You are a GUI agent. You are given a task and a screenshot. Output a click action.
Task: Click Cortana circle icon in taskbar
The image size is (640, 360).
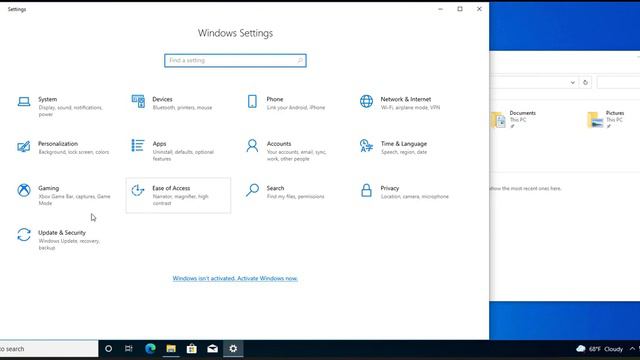click(108, 349)
